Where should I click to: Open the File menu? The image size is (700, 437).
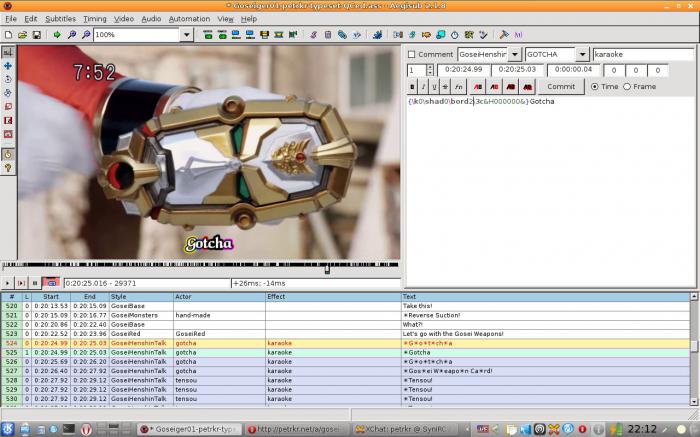[11, 19]
